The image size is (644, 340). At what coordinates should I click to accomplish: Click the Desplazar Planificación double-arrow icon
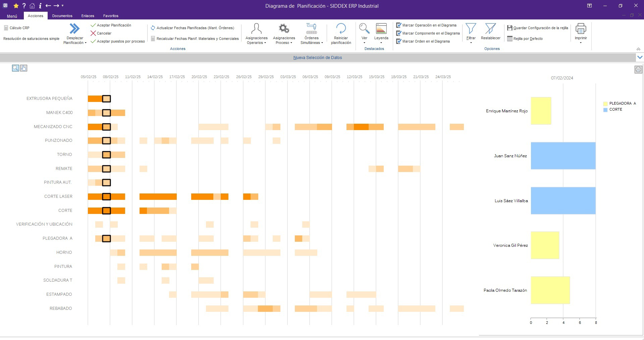tap(74, 29)
